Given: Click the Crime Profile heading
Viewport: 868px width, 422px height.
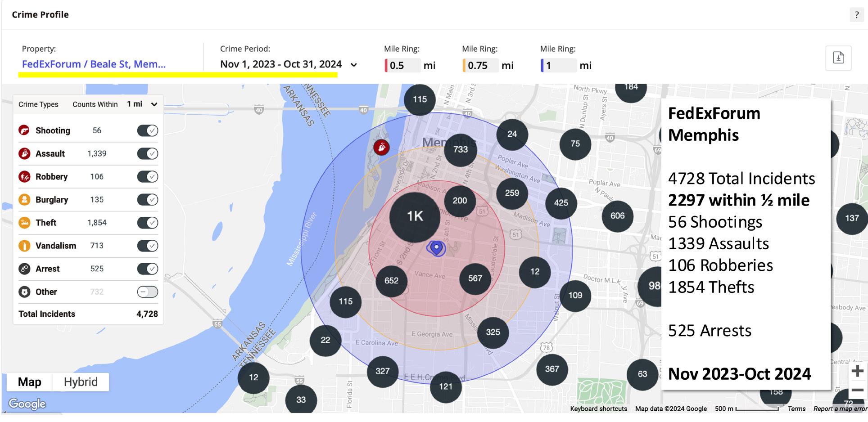Looking at the screenshot, I should [x=40, y=15].
